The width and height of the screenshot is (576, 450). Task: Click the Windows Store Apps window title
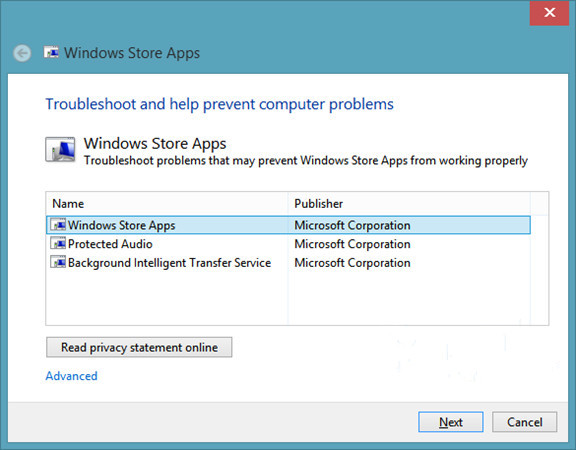(132, 53)
